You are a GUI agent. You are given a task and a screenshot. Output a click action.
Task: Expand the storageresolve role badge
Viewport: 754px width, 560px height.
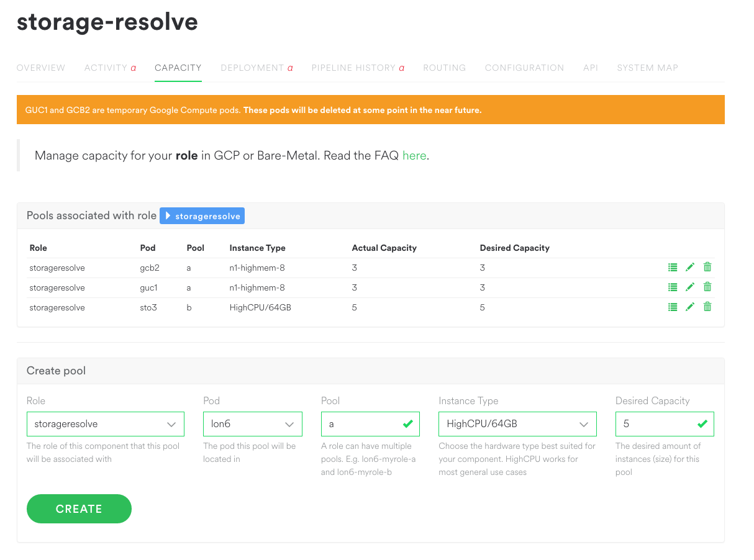(202, 216)
